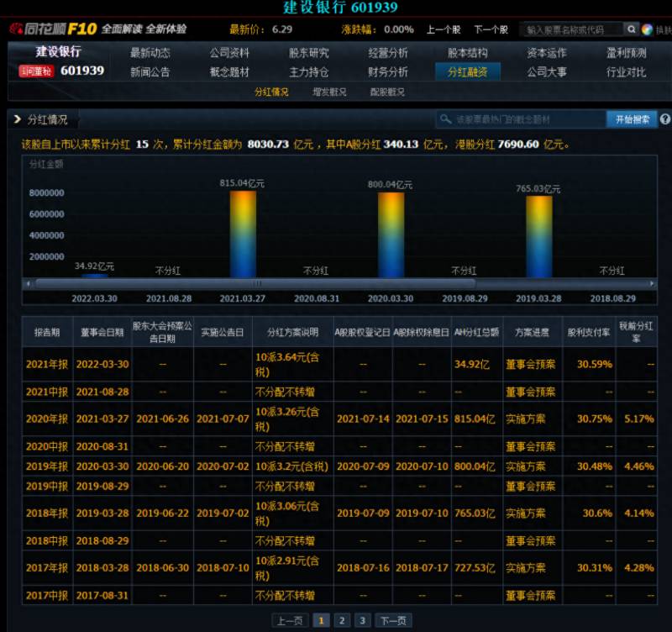
Task: Click the 2019-06-22 shareholder meeting date cell
Action: click(x=162, y=513)
